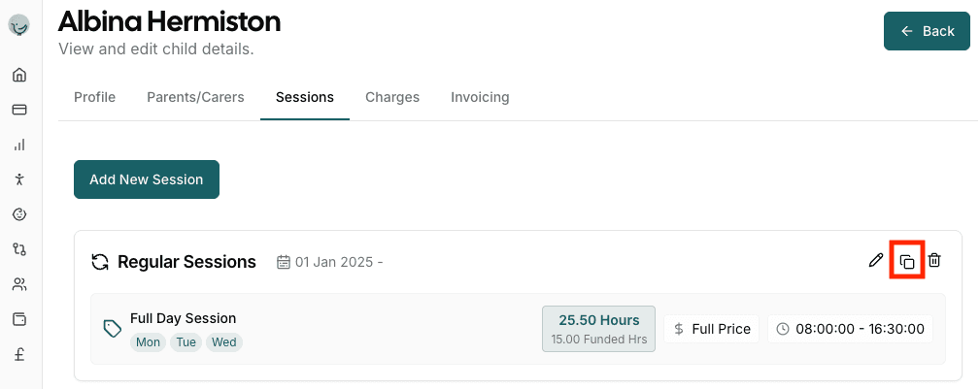This screenshot has width=980, height=389.
Task: Open the card payments sidebar icon
Action: [x=19, y=110]
